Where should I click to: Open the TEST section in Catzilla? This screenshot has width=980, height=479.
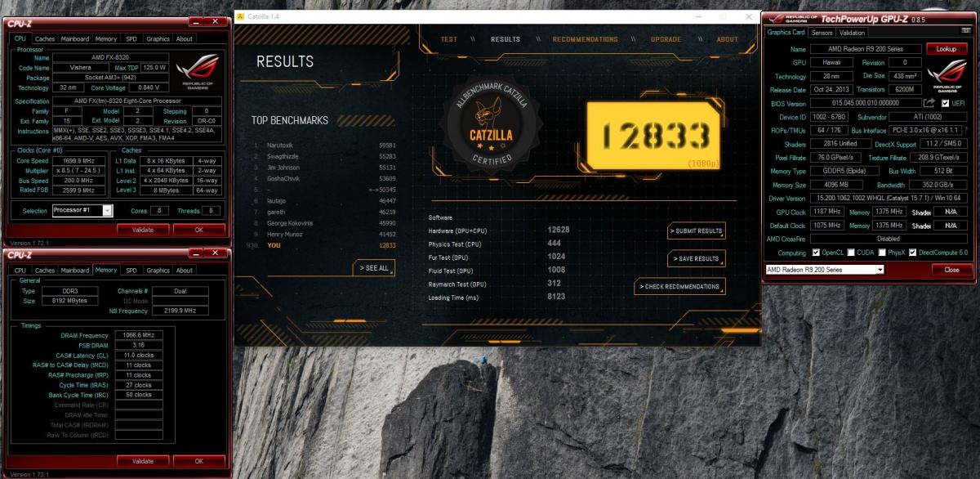[449, 39]
